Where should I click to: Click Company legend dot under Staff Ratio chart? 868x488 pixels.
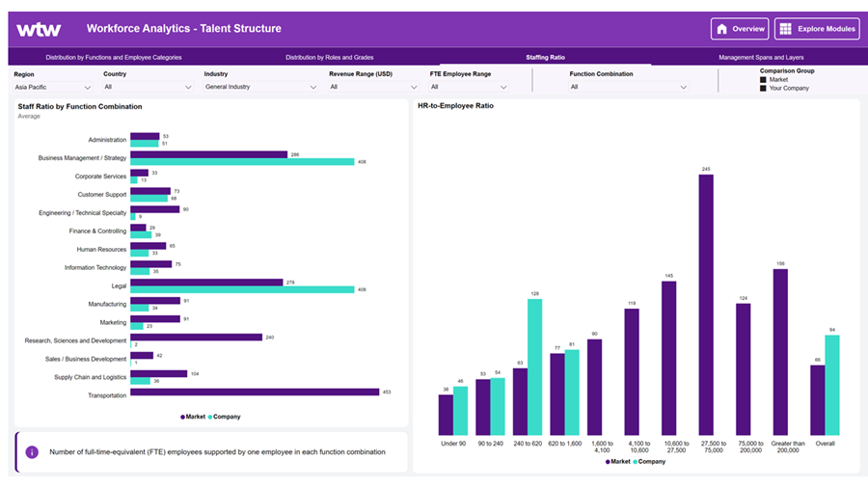pos(210,418)
